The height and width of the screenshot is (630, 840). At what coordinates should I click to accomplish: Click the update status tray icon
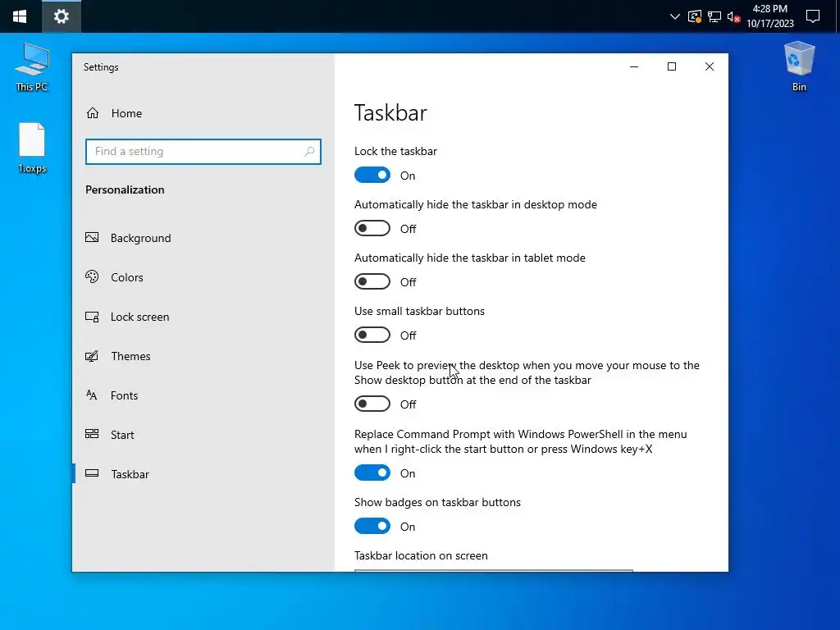(x=694, y=16)
